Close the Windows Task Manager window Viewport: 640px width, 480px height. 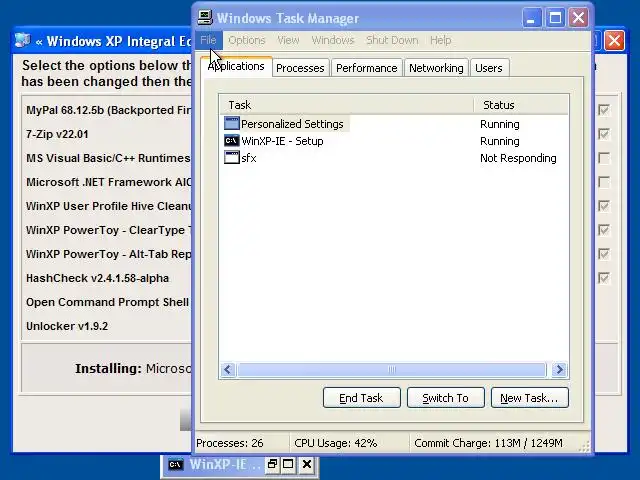(x=579, y=18)
